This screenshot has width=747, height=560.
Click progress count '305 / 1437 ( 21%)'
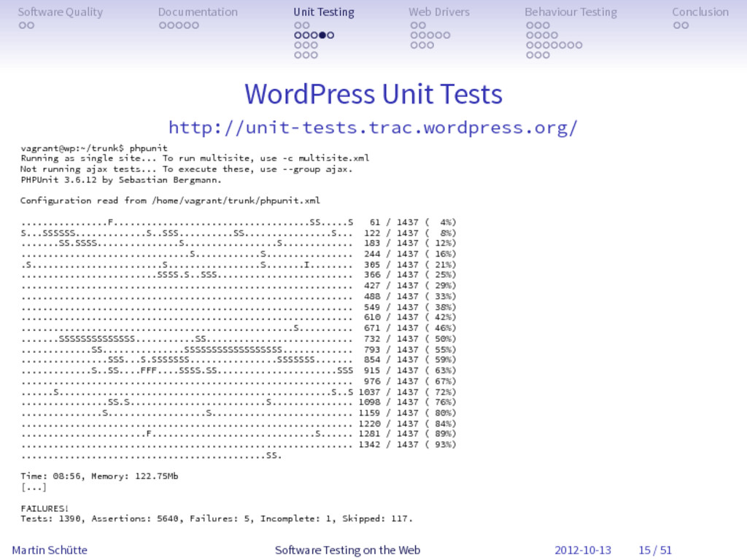(410, 265)
